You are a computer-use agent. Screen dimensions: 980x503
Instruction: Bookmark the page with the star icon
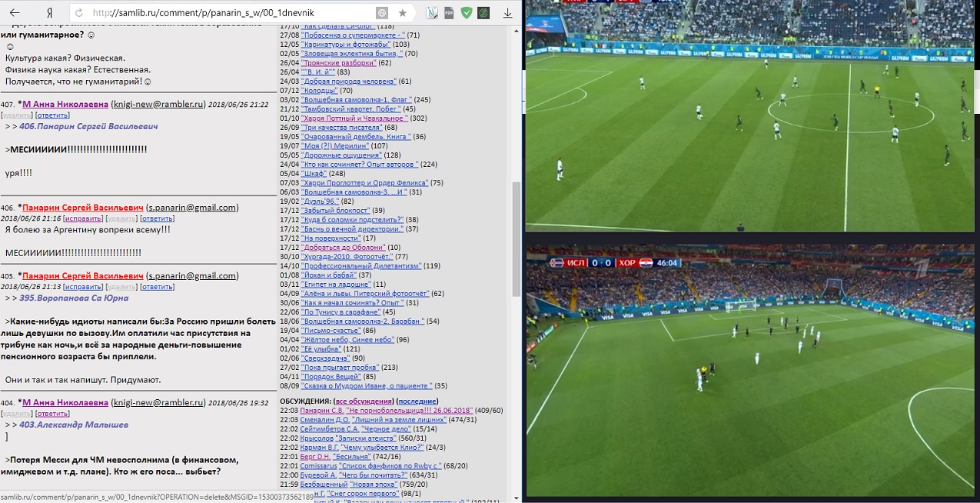[403, 13]
